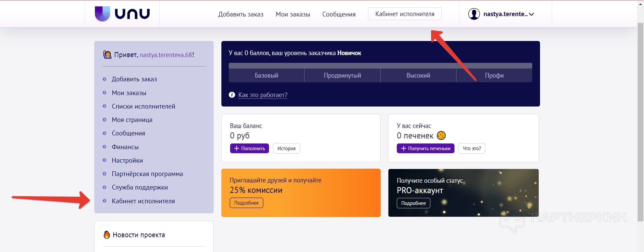Click the fire icon beside 'Новости проекта'

(x=107, y=235)
